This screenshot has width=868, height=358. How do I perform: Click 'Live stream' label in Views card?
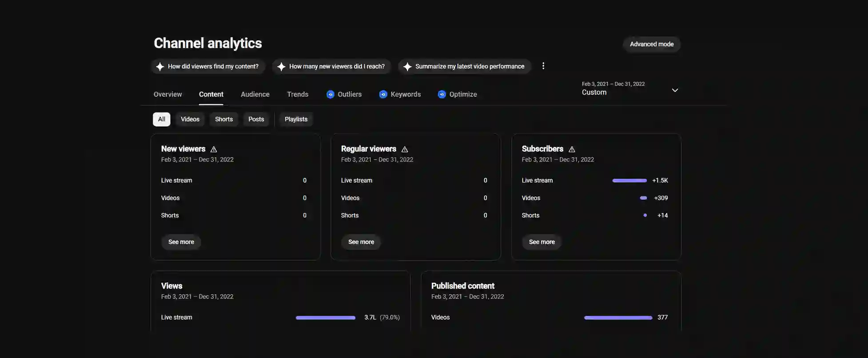[177, 318]
